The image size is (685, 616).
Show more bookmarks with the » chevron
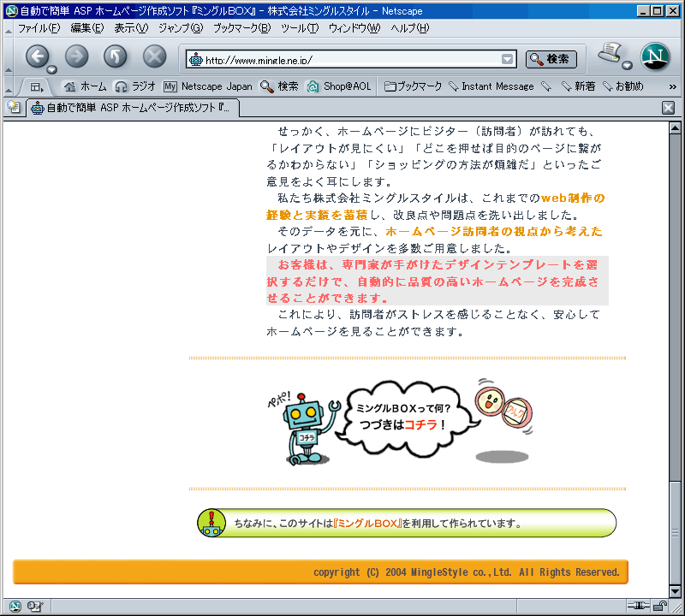point(673,87)
